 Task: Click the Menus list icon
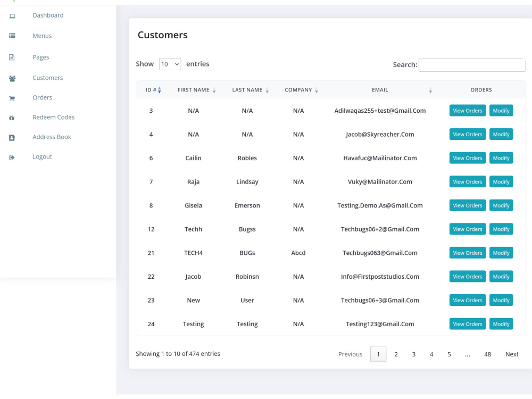click(x=12, y=36)
